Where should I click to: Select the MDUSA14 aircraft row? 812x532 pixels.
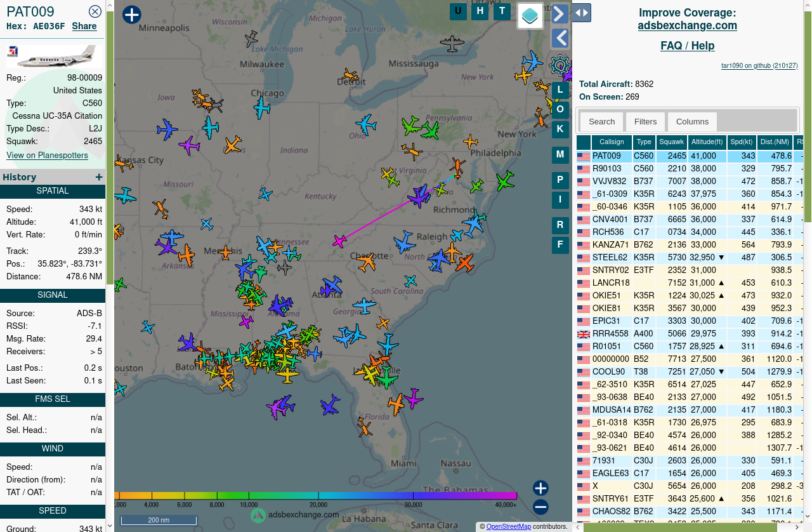(690, 409)
